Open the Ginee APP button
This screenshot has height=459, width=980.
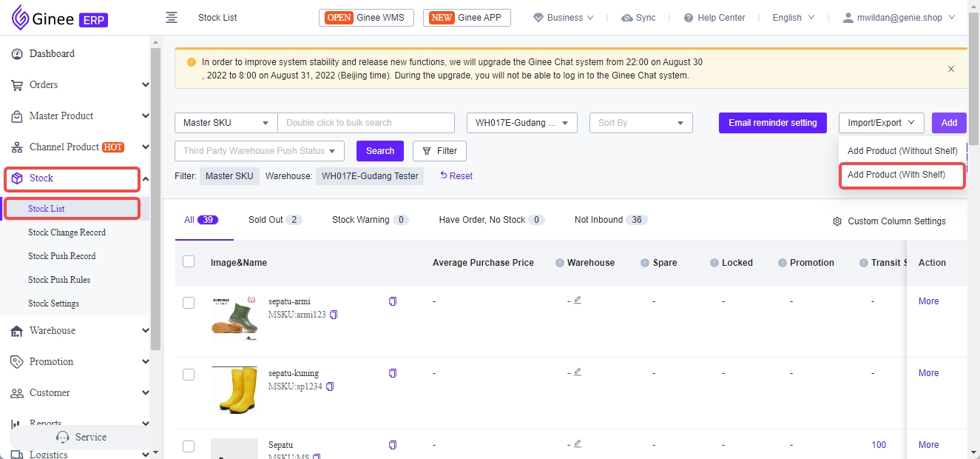pos(467,18)
